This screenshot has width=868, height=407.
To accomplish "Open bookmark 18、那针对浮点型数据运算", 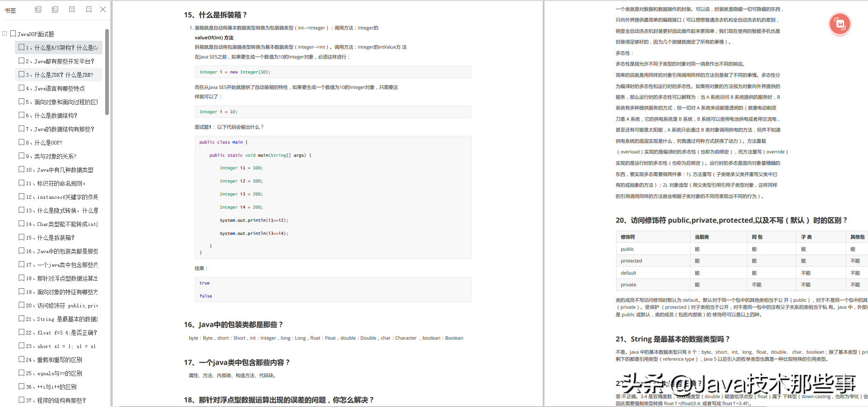I will point(58,278).
